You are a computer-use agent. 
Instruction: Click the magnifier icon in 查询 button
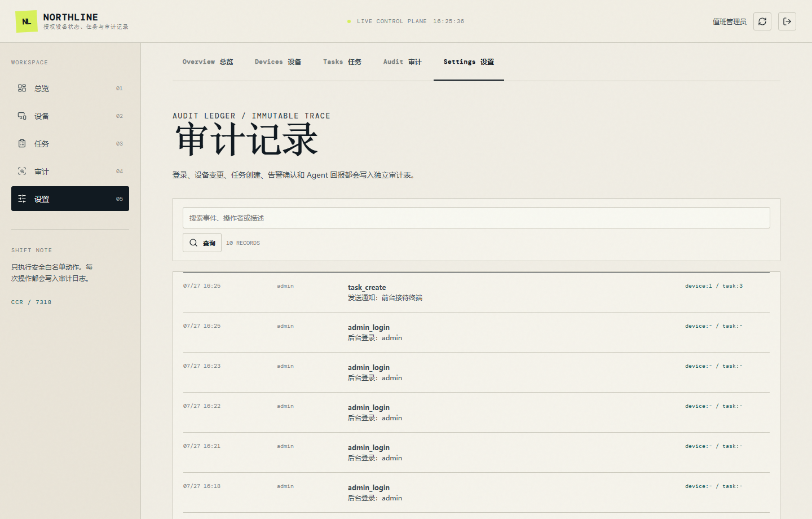click(x=193, y=243)
